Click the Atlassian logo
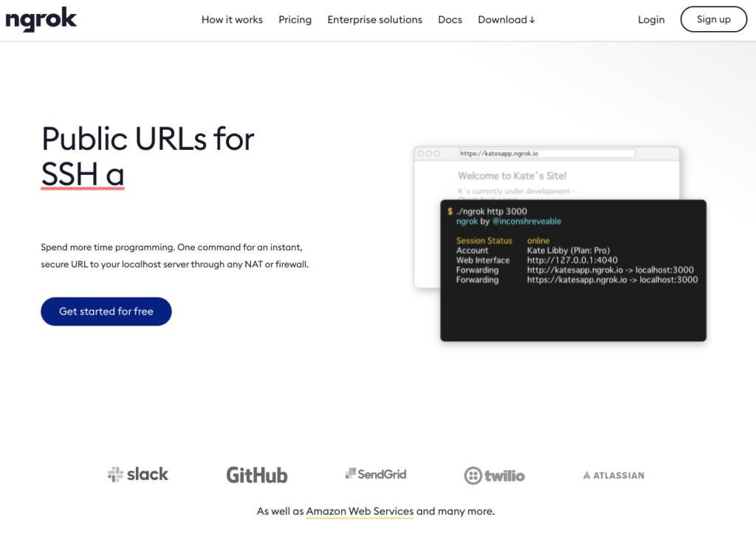The height and width of the screenshot is (536, 756). [x=614, y=475]
